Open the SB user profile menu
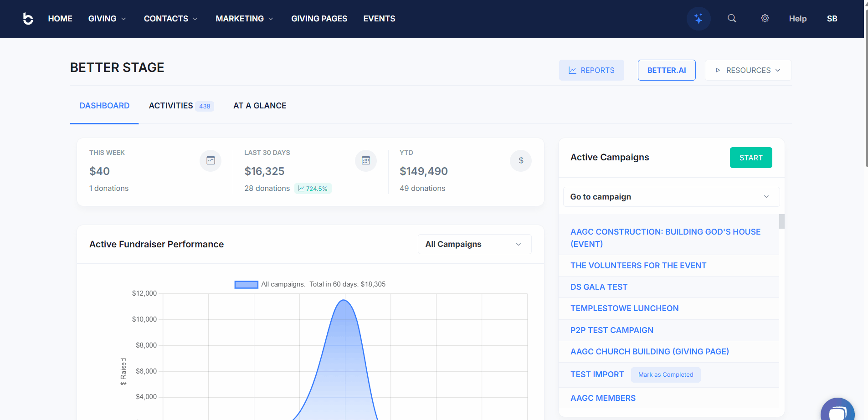Viewport: 868px width, 420px height. point(832,19)
